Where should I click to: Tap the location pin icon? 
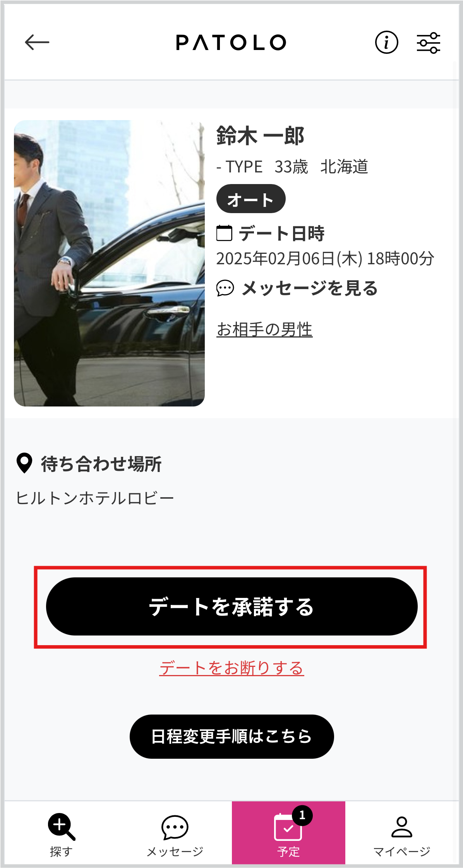[x=24, y=463]
